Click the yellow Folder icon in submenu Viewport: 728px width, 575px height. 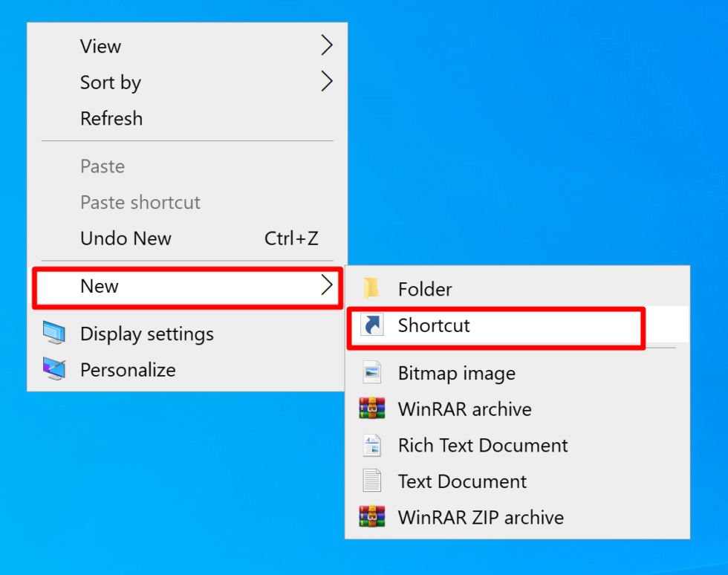pos(372,289)
